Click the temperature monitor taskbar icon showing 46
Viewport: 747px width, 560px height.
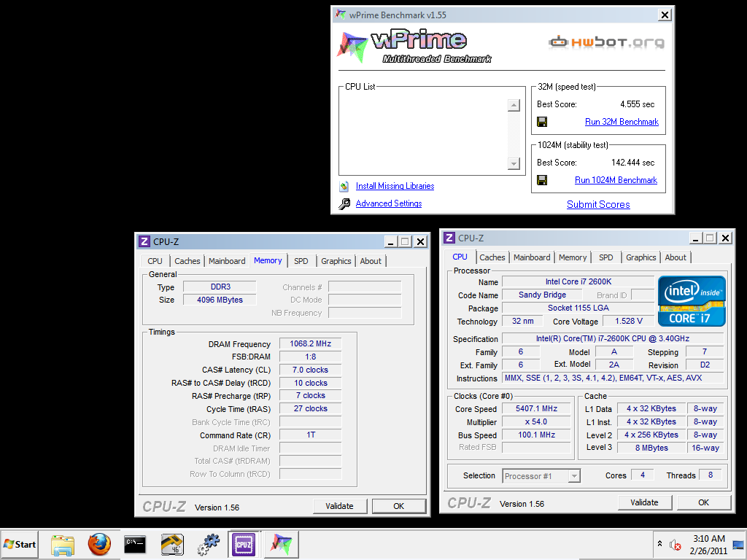click(171, 544)
